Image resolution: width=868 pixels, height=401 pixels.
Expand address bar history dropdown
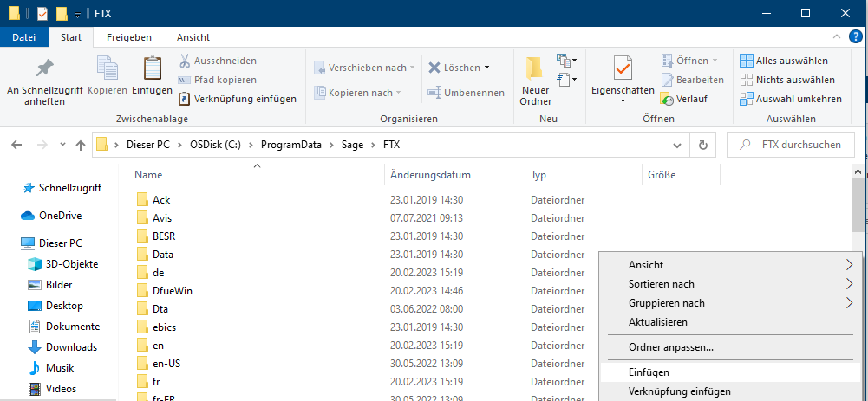click(677, 146)
